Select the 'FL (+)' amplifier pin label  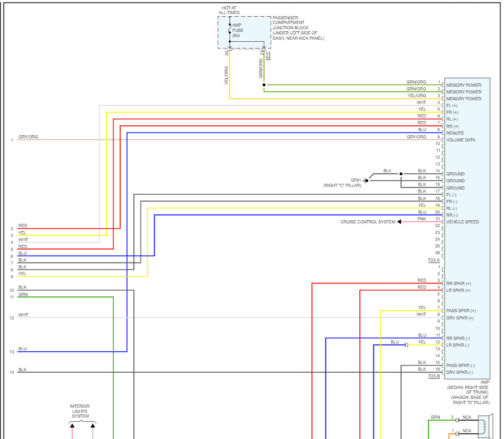click(x=452, y=105)
